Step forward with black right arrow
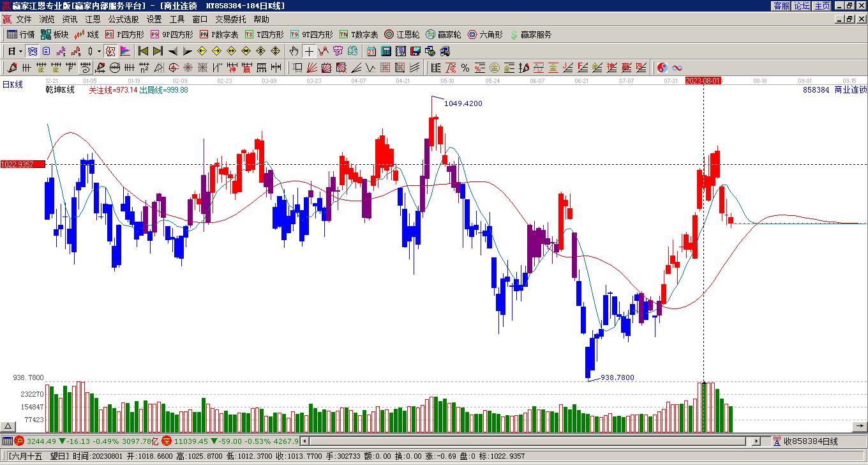The width and height of the screenshot is (868, 465). tap(187, 51)
